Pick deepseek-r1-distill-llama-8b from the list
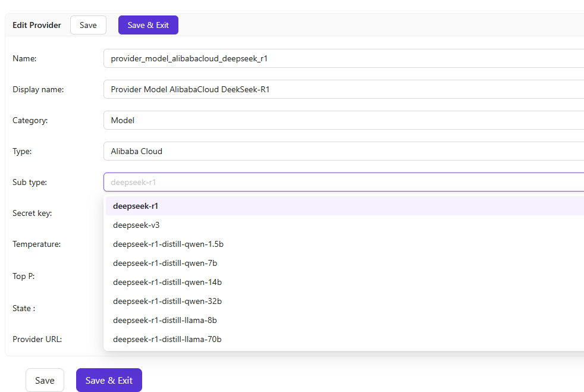This screenshot has width=584, height=392. [x=165, y=320]
